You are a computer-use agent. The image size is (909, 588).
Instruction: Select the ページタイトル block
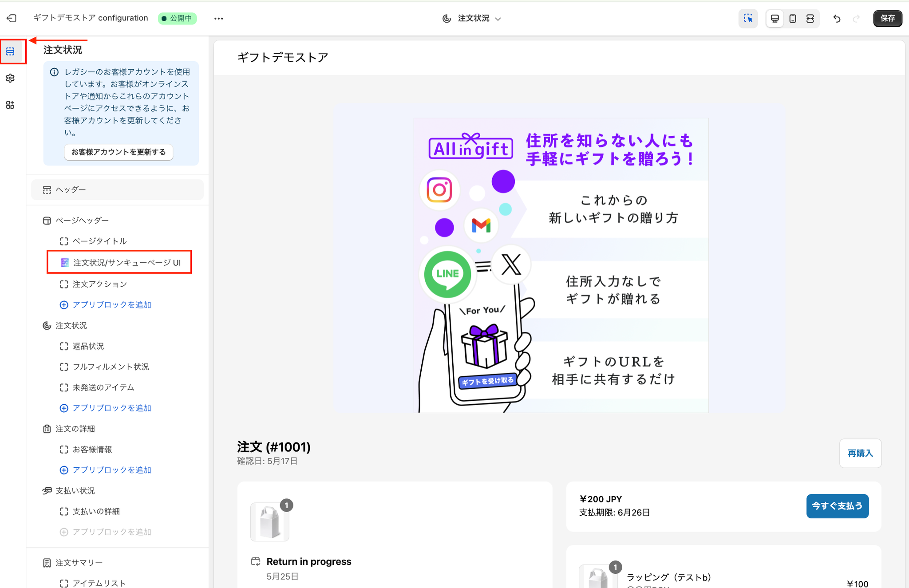(99, 241)
